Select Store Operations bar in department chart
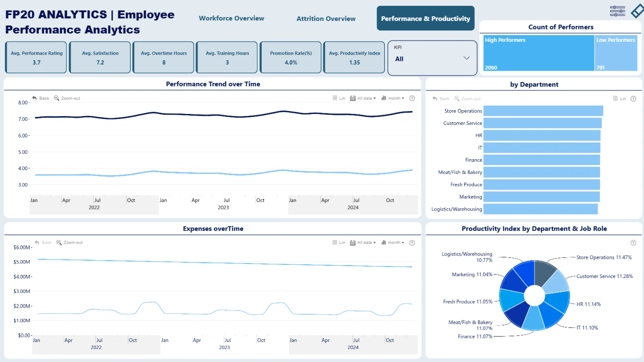 tap(543, 111)
